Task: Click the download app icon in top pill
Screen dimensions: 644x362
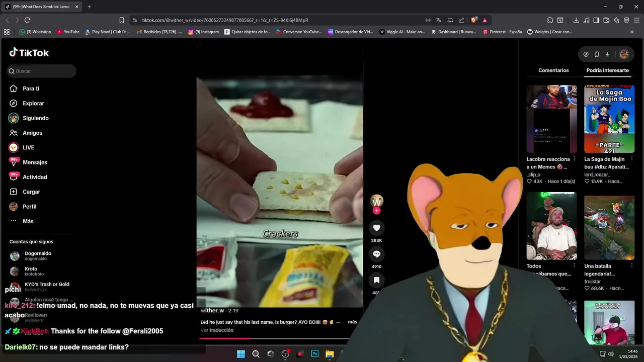Action: click(607, 54)
